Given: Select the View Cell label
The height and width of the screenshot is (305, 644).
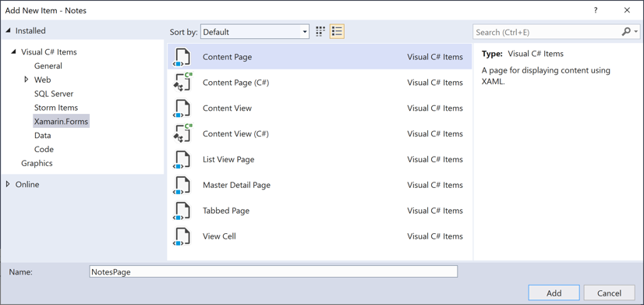Looking at the screenshot, I should click(x=219, y=236).
